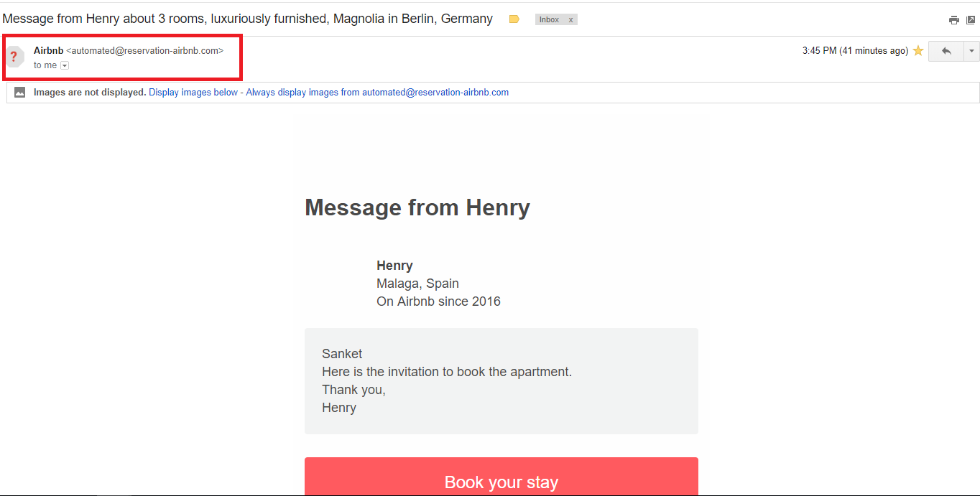Toggle the yellow star on this message

[917, 51]
